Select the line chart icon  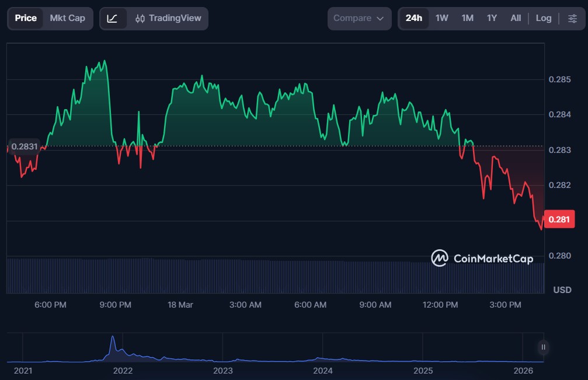click(113, 19)
